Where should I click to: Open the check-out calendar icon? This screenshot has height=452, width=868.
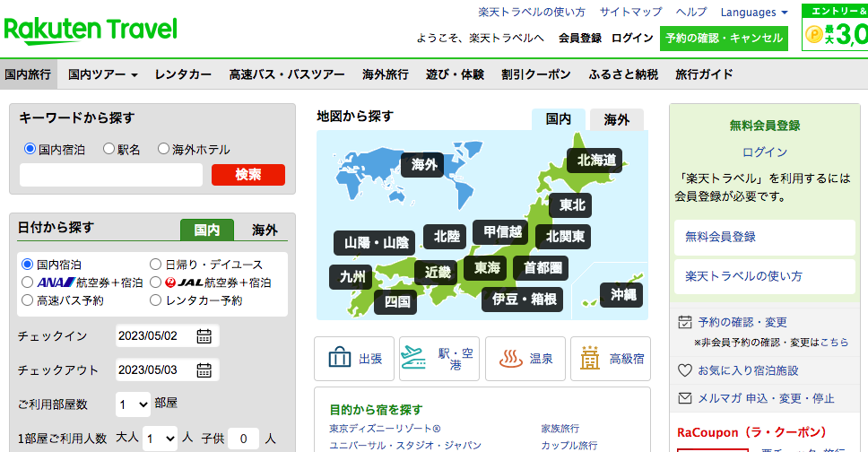click(x=204, y=370)
